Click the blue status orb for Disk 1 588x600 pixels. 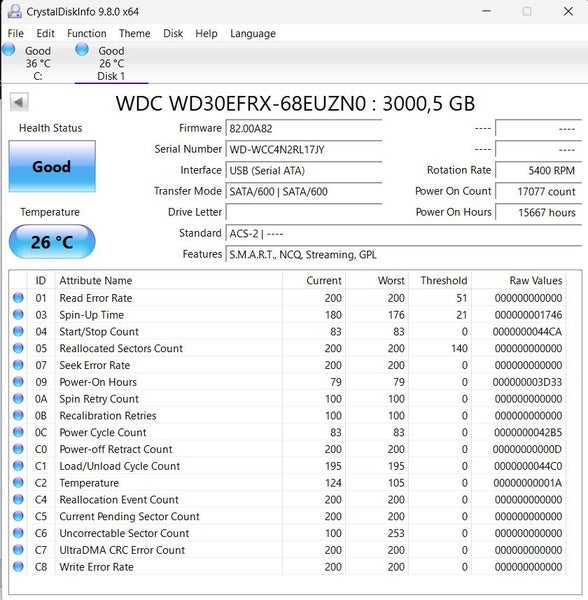[x=82, y=50]
